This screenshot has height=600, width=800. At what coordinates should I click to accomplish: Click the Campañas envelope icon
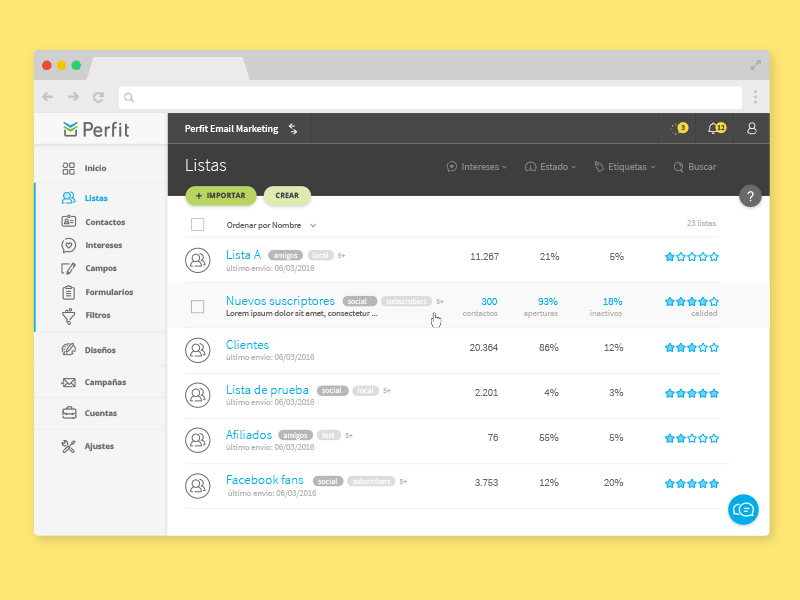coord(68,382)
